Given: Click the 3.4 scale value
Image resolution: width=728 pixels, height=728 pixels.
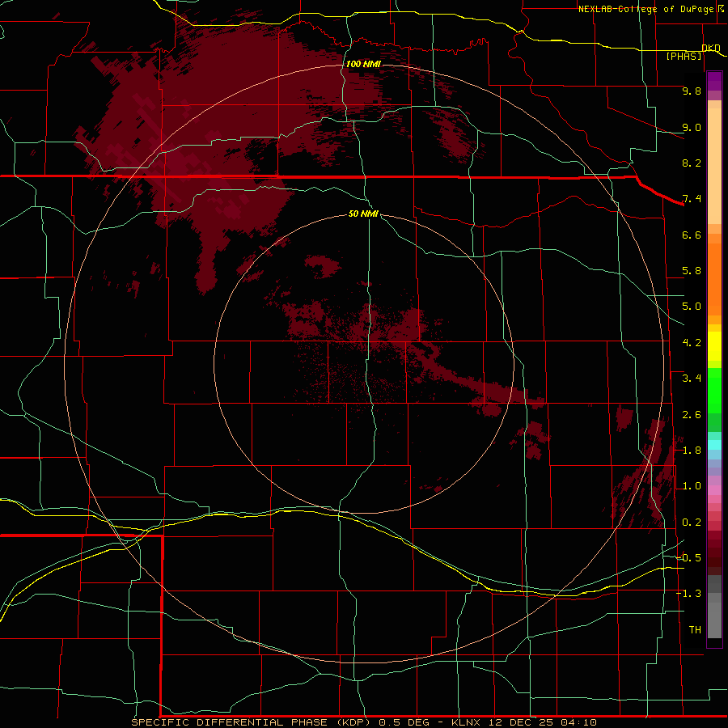Looking at the screenshot, I should tap(692, 379).
